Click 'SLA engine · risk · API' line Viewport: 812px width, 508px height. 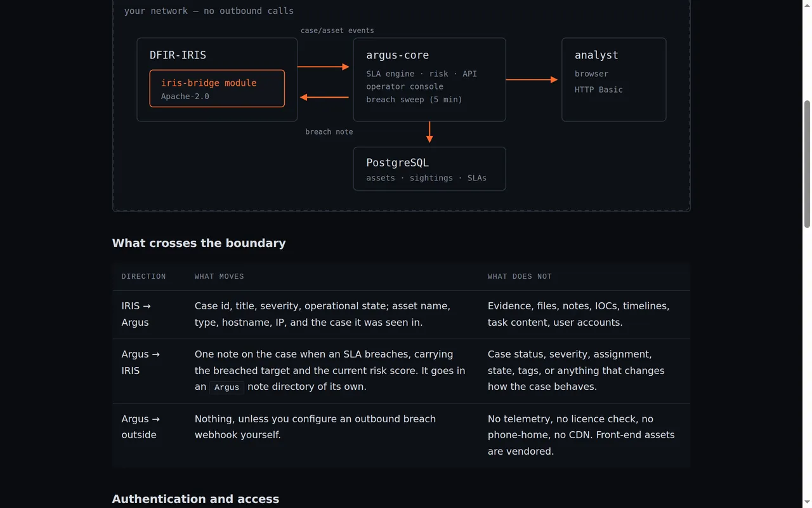point(421,74)
